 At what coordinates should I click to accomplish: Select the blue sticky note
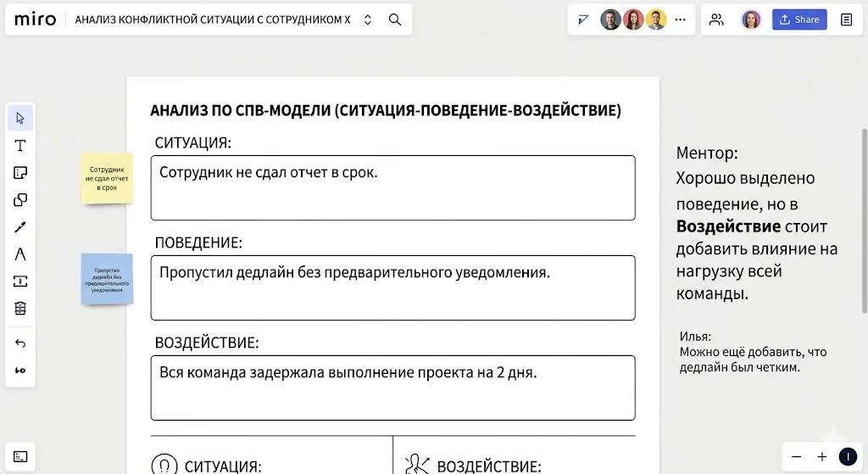[x=107, y=279]
